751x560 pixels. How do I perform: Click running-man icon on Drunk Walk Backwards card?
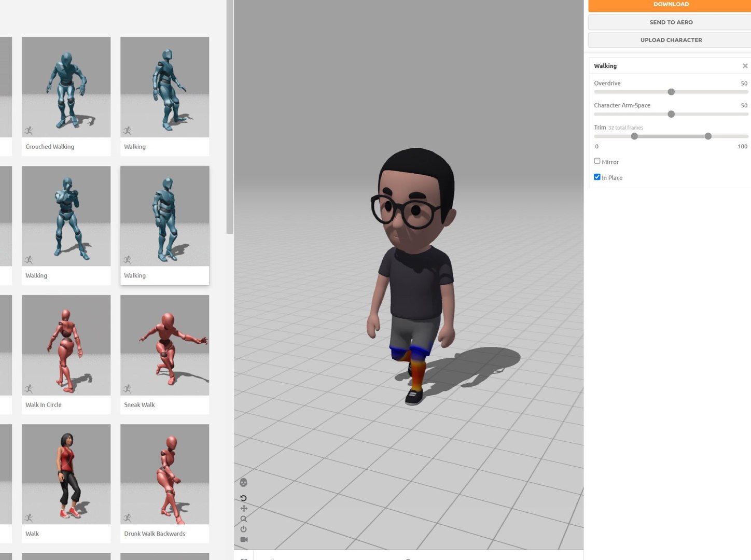tap(128, 517)
